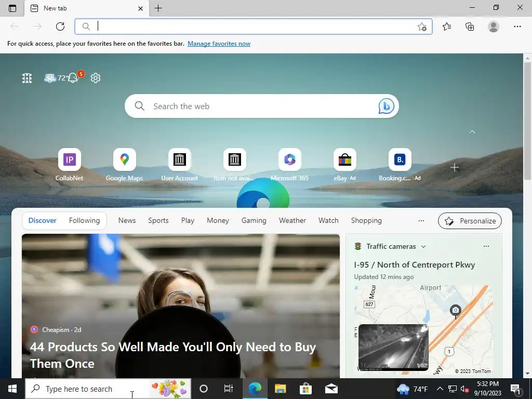Click the camera pin on the map
Image resolution: width=532 pixels, height=399 pixels.
(455, 311)
